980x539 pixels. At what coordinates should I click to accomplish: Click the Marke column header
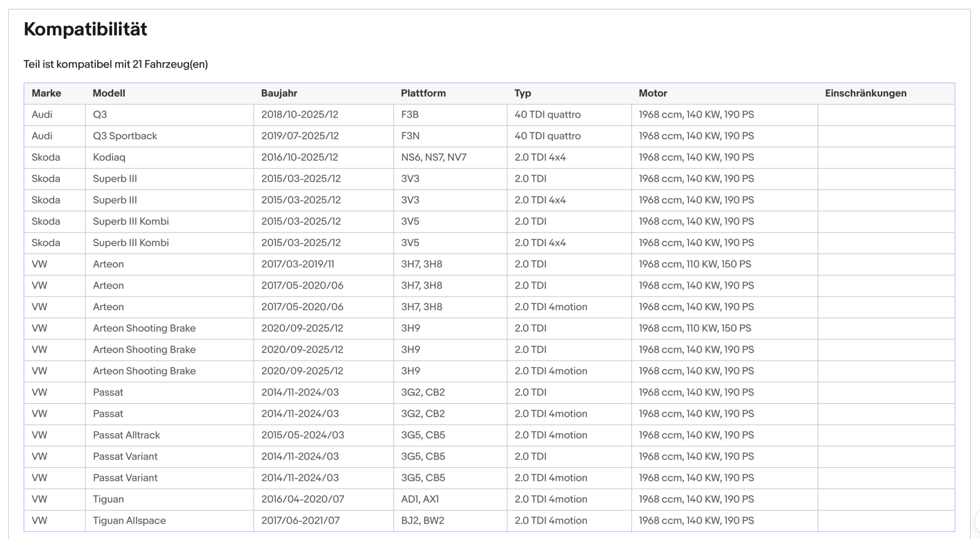click(46, 93)
